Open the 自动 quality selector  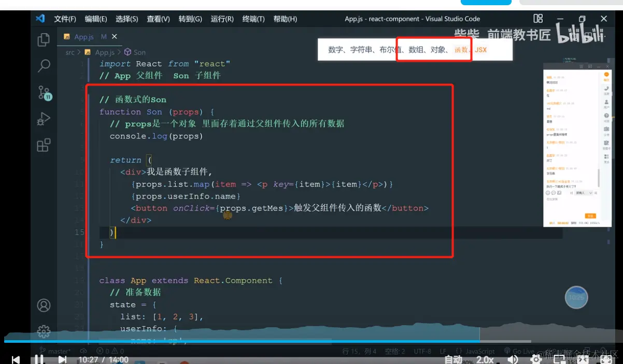(454, 359)
